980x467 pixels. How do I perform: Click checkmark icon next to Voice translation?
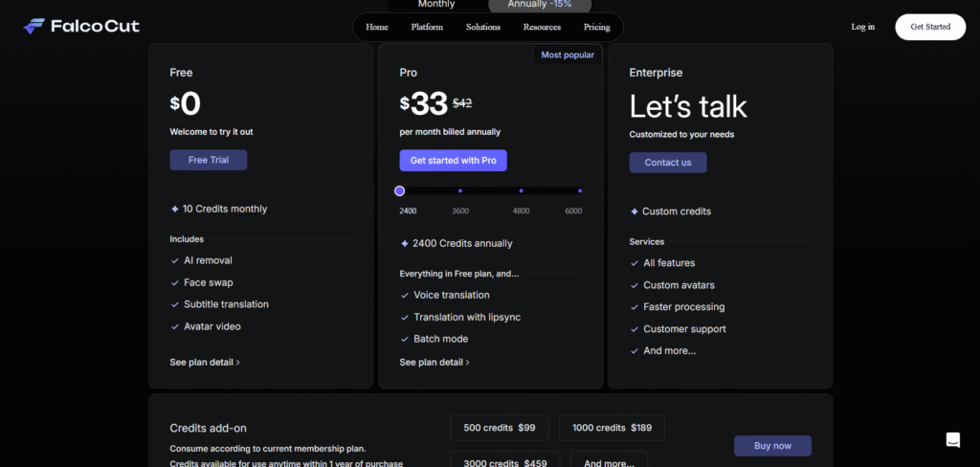pos(404,296)
